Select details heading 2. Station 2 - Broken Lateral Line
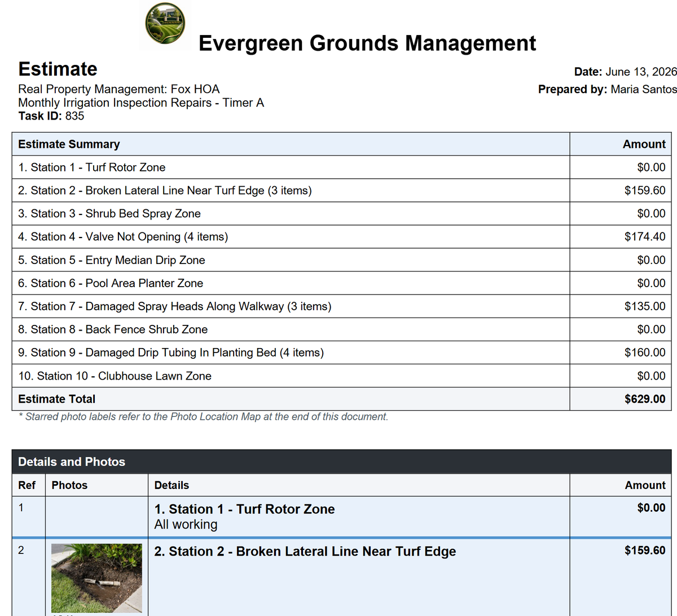Viewport: 677px width, 616px height. [305, 551]
